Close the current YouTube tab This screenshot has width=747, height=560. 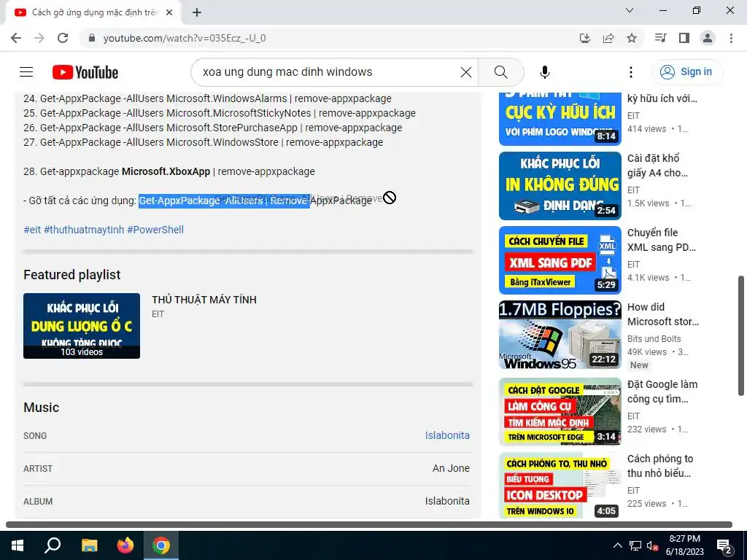(169, 12)
